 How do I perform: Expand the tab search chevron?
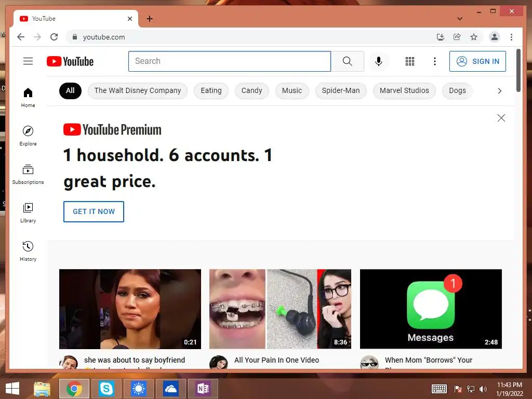coord(459,19)
